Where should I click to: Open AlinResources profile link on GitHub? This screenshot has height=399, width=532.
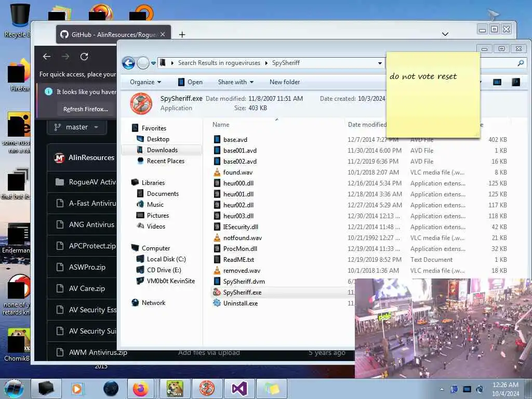[x=91, y=157]
